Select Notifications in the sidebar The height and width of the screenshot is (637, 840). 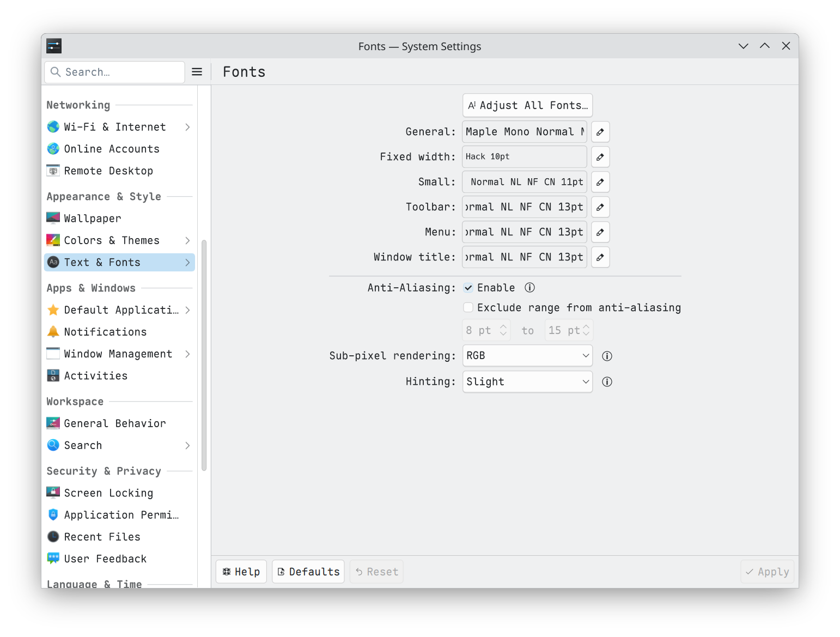click(105, 332)
